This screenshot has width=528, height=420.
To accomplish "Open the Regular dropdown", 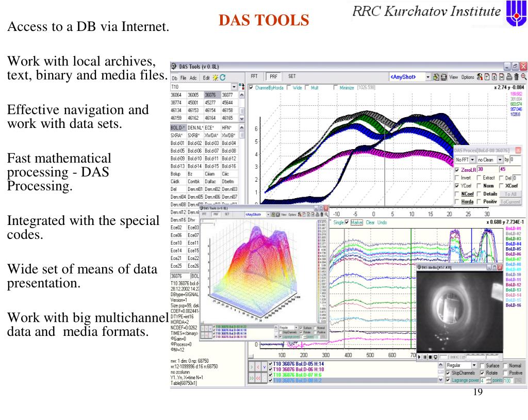I will tap(474, 365).
